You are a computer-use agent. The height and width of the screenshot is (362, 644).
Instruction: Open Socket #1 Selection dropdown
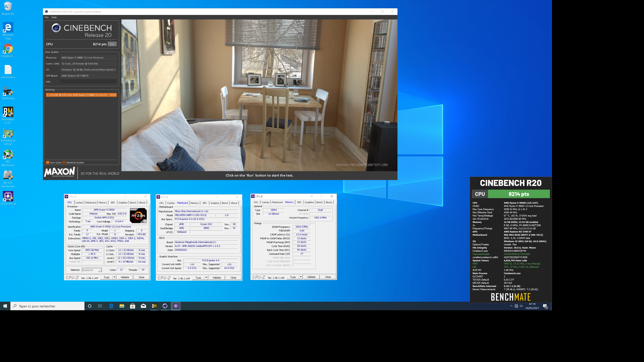pyautogui.click(x=92, y=270)
